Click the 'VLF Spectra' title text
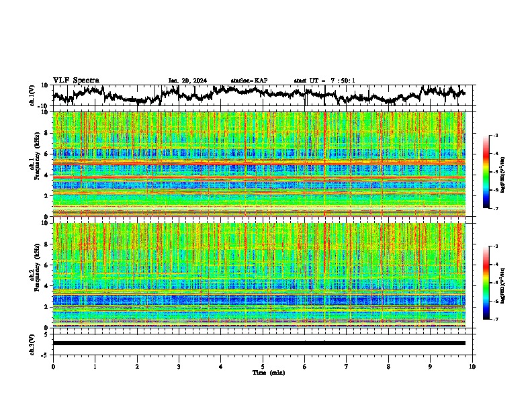This screenshot has width=532, height=411. 76,81
